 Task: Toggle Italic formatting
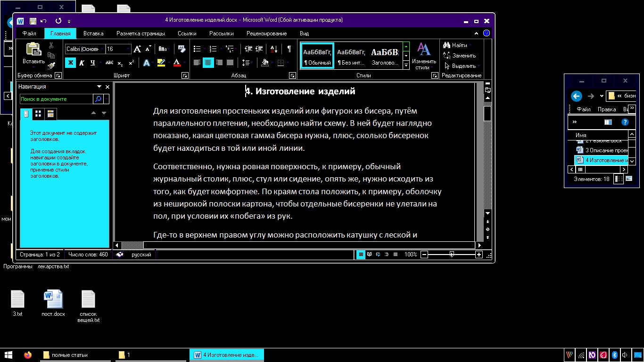[x=82, y=63]
